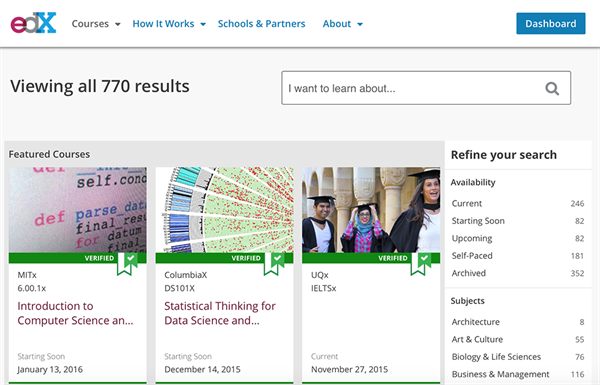
Task: Filter availability by Archived
Action: 518,273
